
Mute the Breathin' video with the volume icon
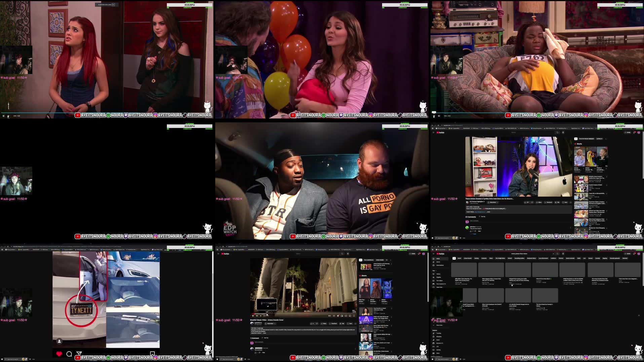point(261,316)
